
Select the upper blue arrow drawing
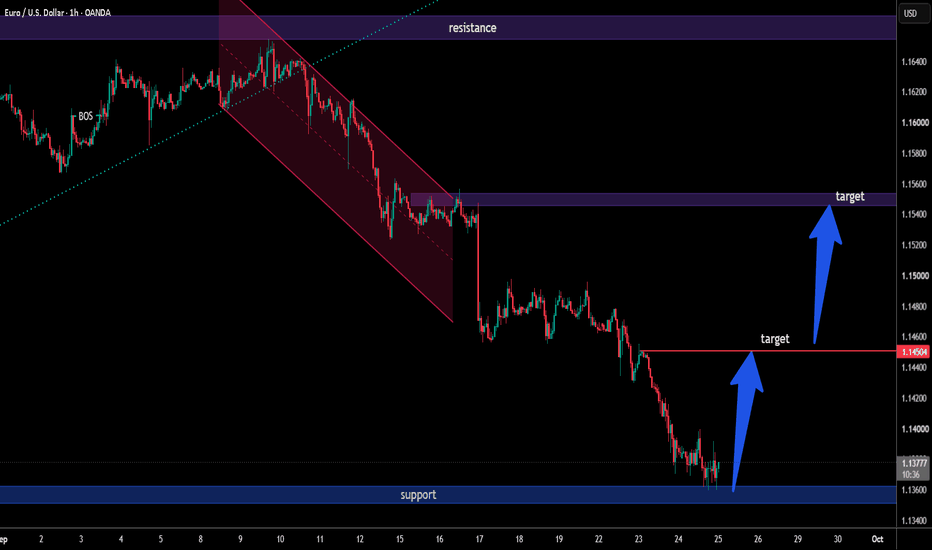click(824, 275)
